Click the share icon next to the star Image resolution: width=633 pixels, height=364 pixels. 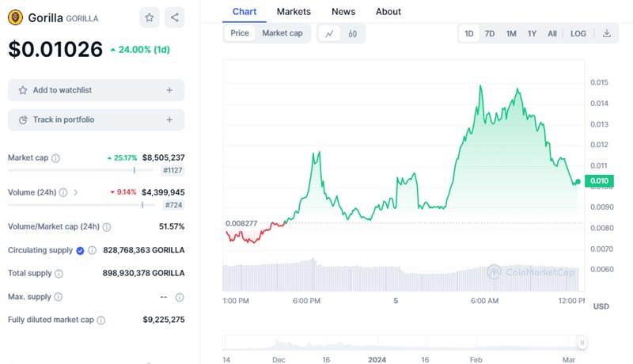pos(174,17)
